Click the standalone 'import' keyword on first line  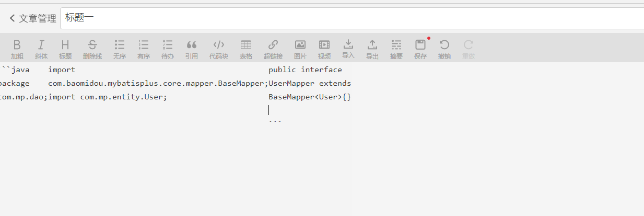tap(62, 70)
